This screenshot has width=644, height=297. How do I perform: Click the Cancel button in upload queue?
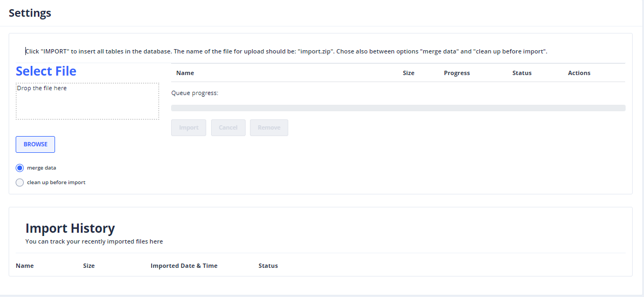(x=228, y=128)
